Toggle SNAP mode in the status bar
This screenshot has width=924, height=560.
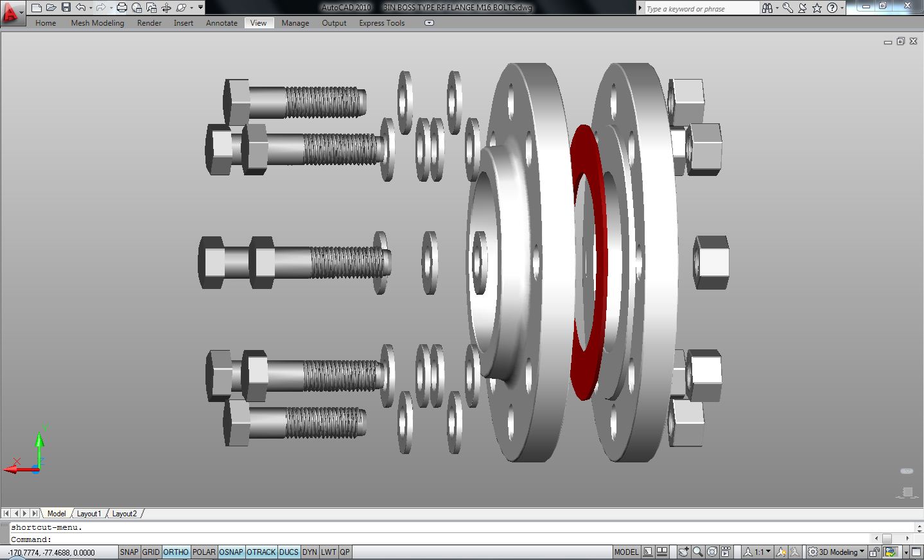pyautogui.click(x=129, y=552)
